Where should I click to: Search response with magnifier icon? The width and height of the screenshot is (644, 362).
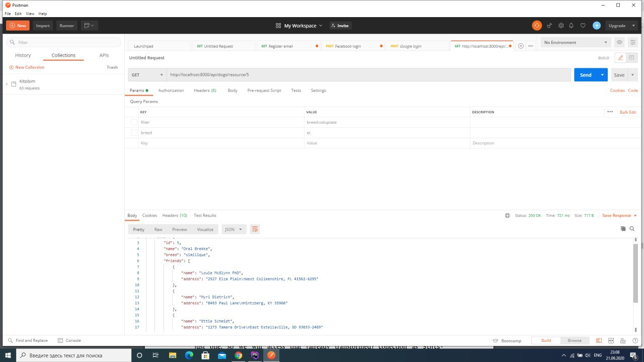[x=632, y=229]
